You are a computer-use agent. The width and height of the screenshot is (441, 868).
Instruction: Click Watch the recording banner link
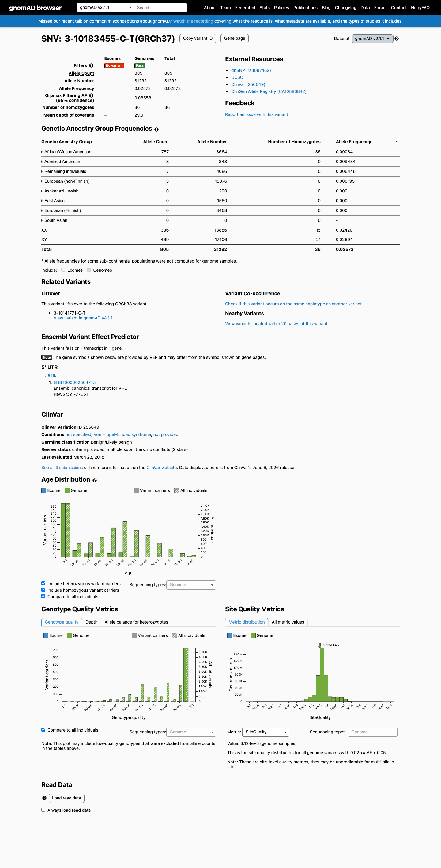pyautogui.click(x=193, y=21)
